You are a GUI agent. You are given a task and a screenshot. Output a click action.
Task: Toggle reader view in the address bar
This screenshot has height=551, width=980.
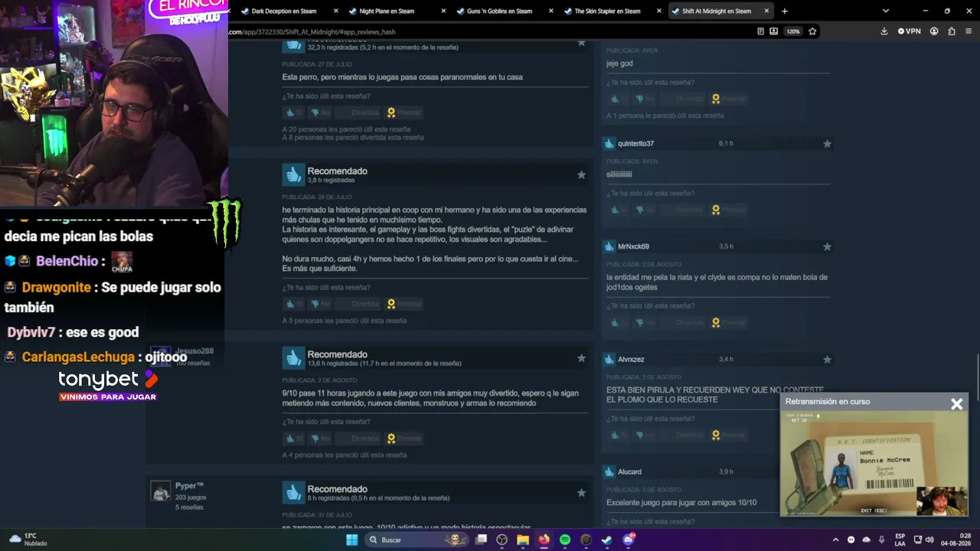click(760, 31)
